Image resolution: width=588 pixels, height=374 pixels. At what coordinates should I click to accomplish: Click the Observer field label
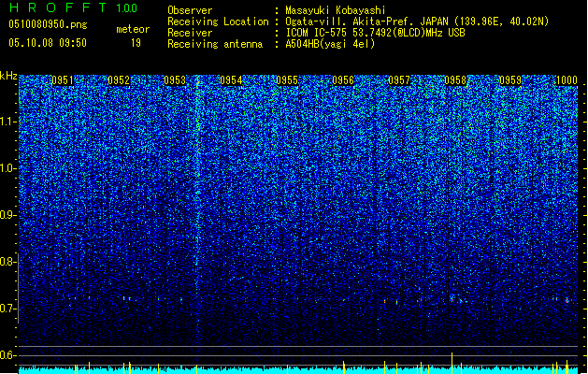pos(190,10)
